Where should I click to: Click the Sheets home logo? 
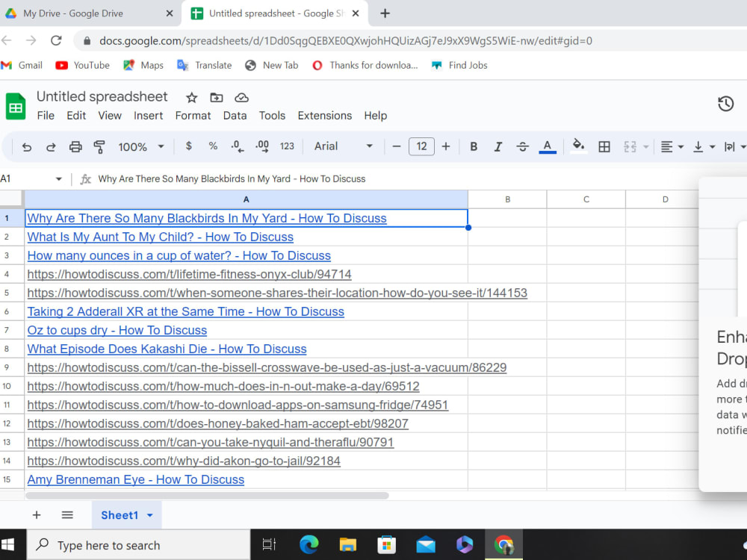pyautogui.click(x=15, y=106)
